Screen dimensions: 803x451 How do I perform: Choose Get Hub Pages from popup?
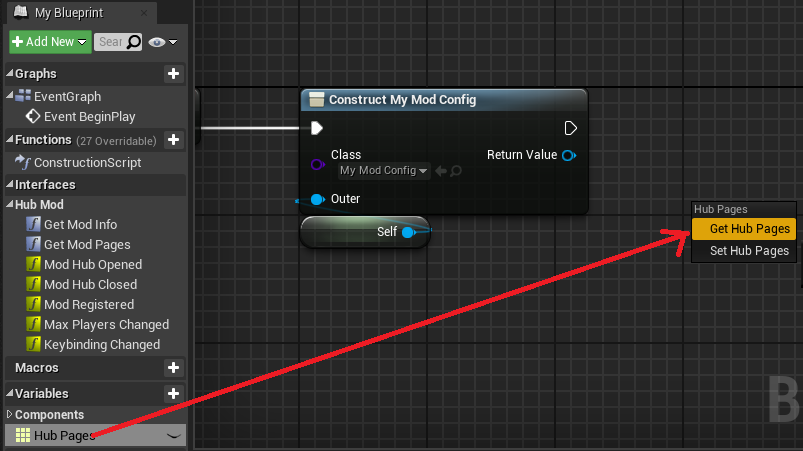coord(744,229)
